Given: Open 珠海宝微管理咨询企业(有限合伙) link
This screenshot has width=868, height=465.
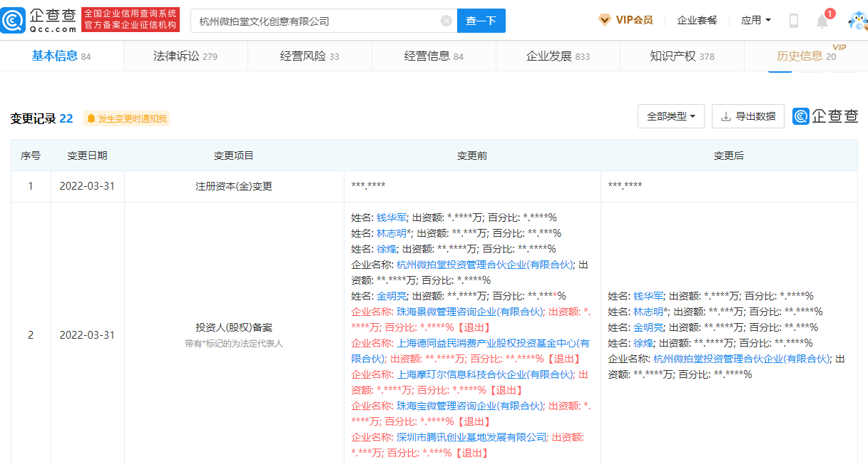Looking at the screenshot, I should (470, 406).
